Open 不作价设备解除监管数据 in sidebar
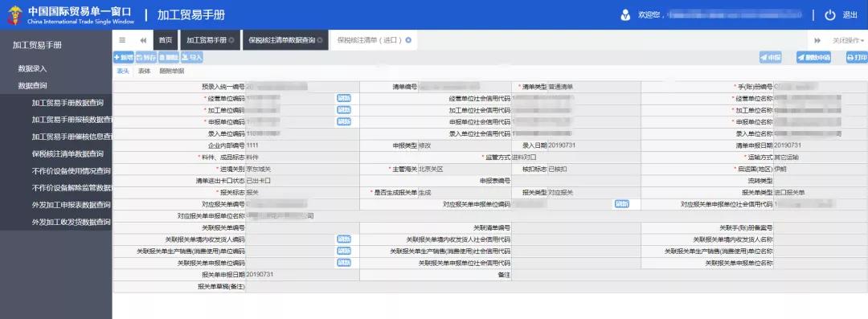The height and width of the screenshot is (319, 868). tap(72, 188)
